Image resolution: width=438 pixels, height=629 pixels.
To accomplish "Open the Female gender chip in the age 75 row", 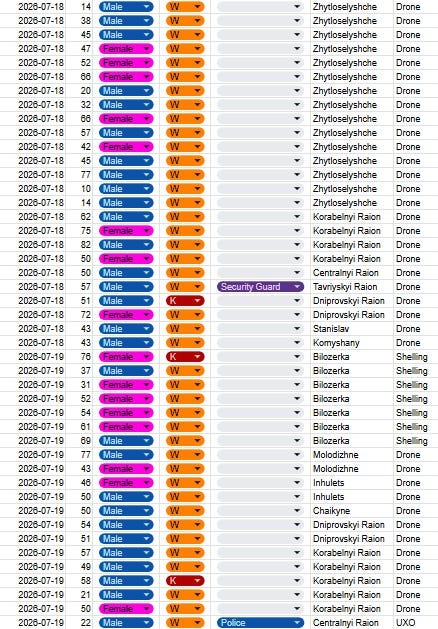I will tap(126, 231).
